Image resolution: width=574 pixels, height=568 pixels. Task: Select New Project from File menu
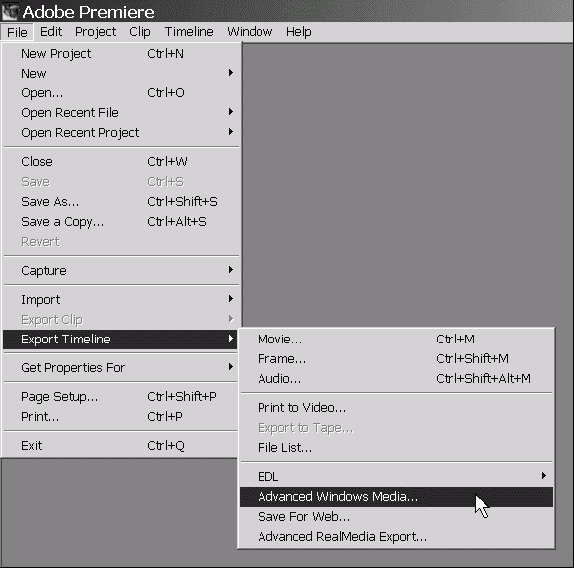(121, 54)
